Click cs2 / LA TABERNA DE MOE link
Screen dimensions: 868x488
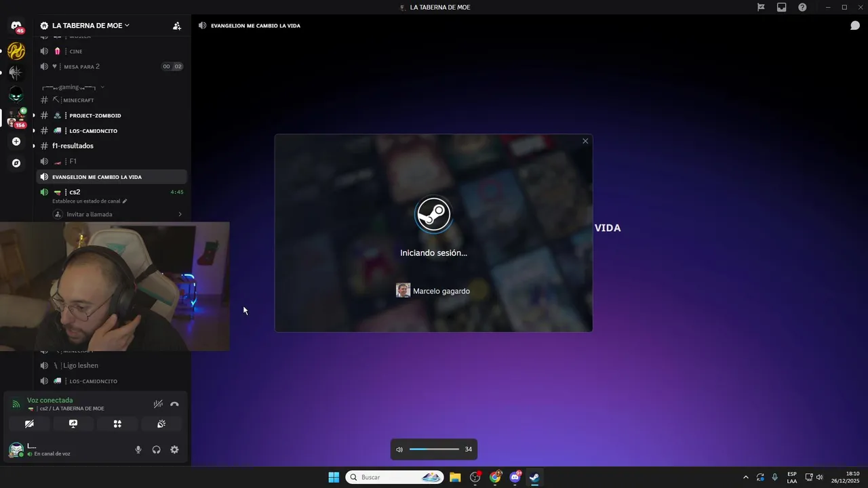click(66, 409)
